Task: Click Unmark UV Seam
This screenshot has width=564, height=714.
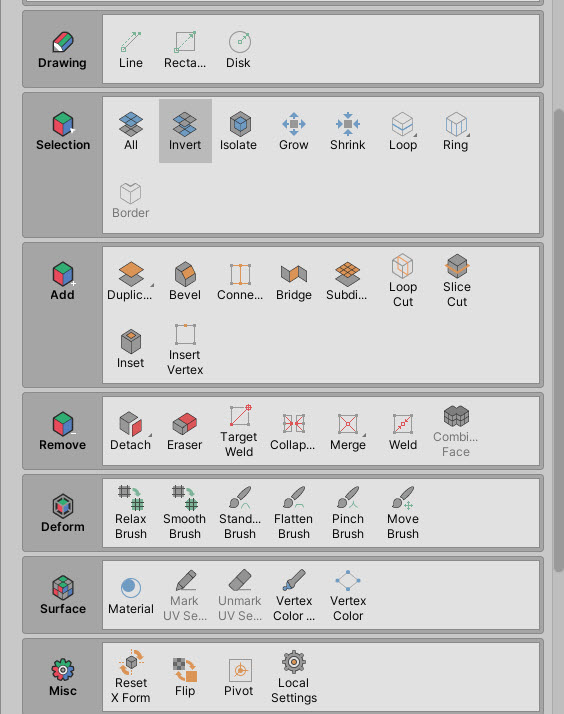Action: coord(240,595)
